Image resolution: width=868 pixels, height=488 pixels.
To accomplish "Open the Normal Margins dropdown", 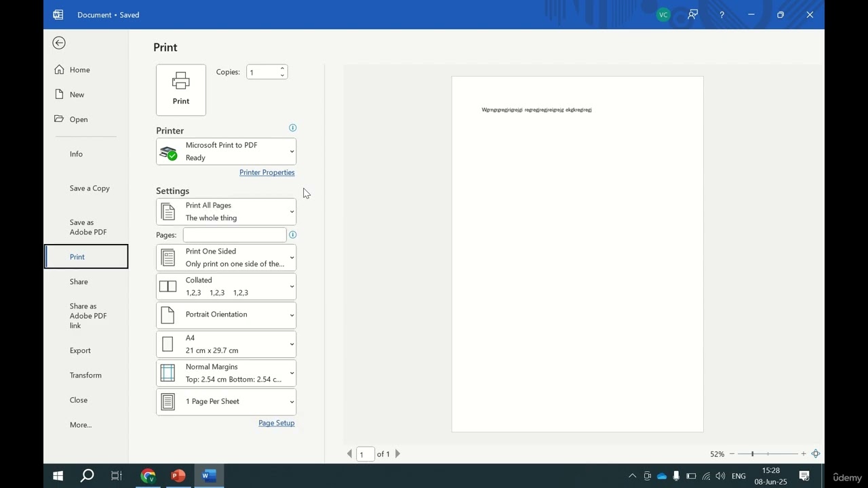I will (x=226, y=373).
